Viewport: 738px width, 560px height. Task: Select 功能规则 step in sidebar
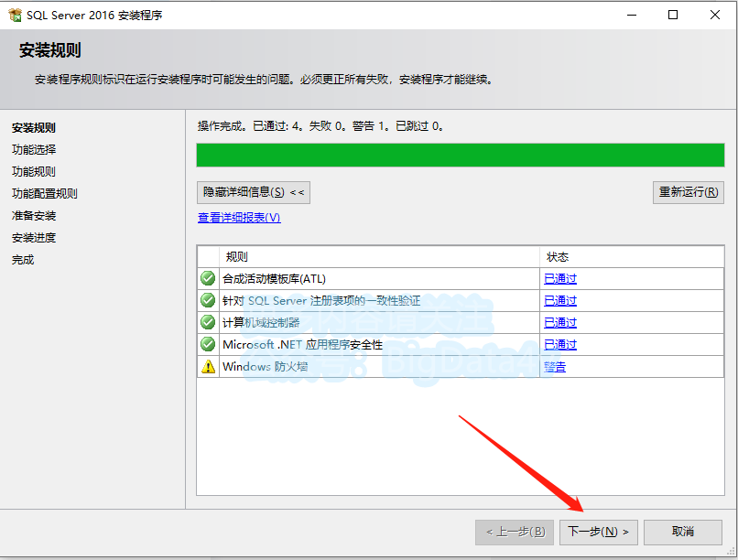[33, 172]
